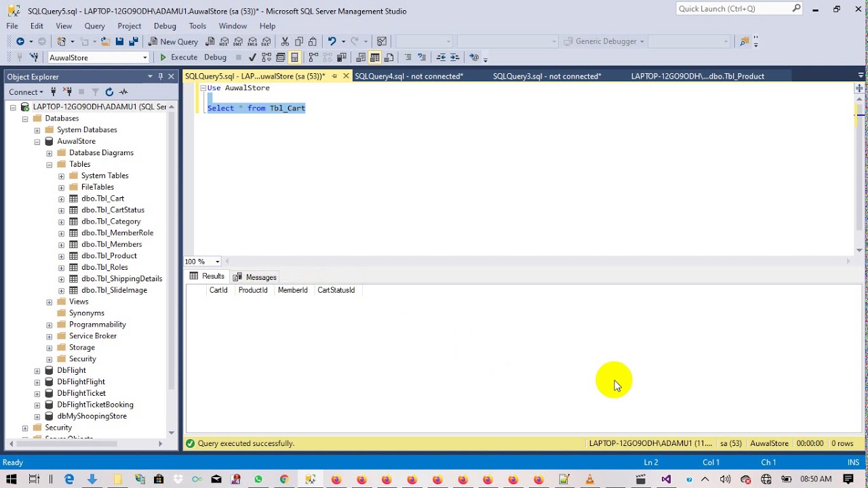Click the Undo arrow icon
This screenshot has height=488, width=868.
[x=332, y=41]
